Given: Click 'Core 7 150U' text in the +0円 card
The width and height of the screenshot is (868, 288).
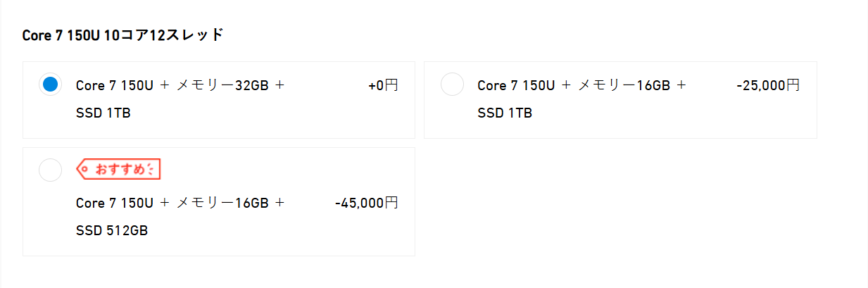Looking at the screenshot, I should pyautogui.click(x=114, y=85).
